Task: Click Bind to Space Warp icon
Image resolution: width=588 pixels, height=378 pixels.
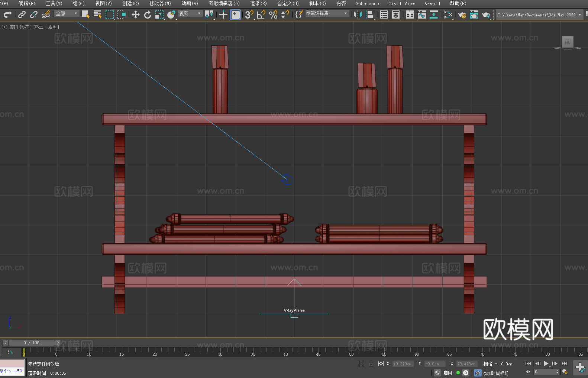Action: pyautogui.click(x=46, y=14)
